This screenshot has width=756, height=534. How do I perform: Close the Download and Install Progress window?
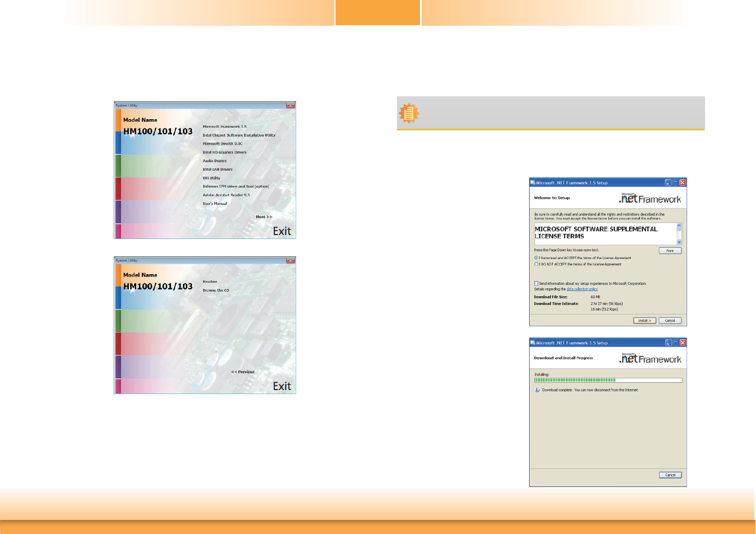683,343
